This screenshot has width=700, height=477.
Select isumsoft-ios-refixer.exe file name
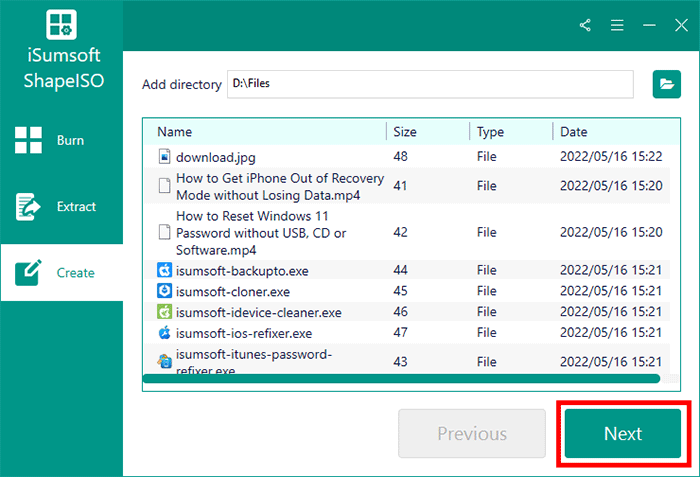244,333
